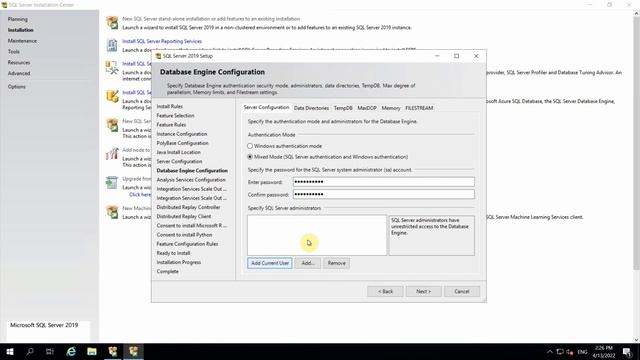Click the add node to cluster icon
Image resolution: width=640 pixels, height=360 pixels.
(112, 153)
